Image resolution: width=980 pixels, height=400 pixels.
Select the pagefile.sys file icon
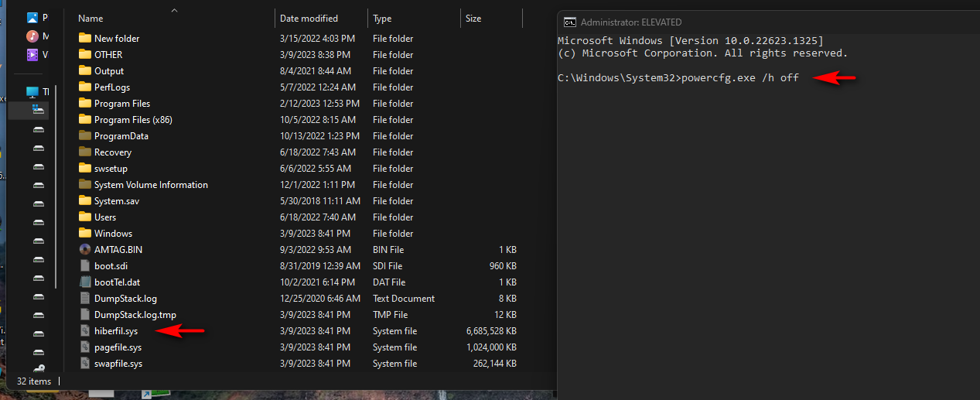tap(85, 347)
